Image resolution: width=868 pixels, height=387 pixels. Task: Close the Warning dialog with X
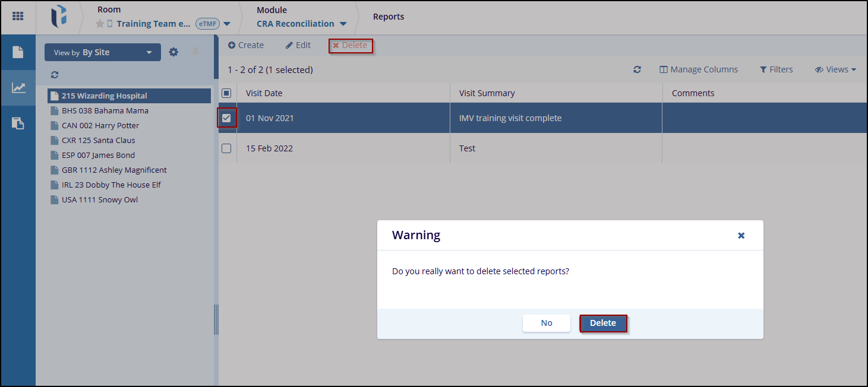pyautogui.click(x=741, y=236)
